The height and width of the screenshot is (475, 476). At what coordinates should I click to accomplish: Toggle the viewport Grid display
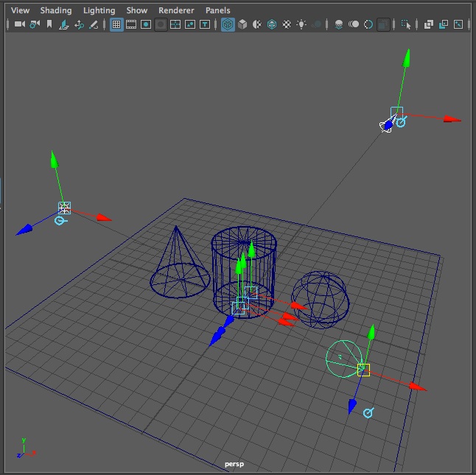click(x=116, y=24)
